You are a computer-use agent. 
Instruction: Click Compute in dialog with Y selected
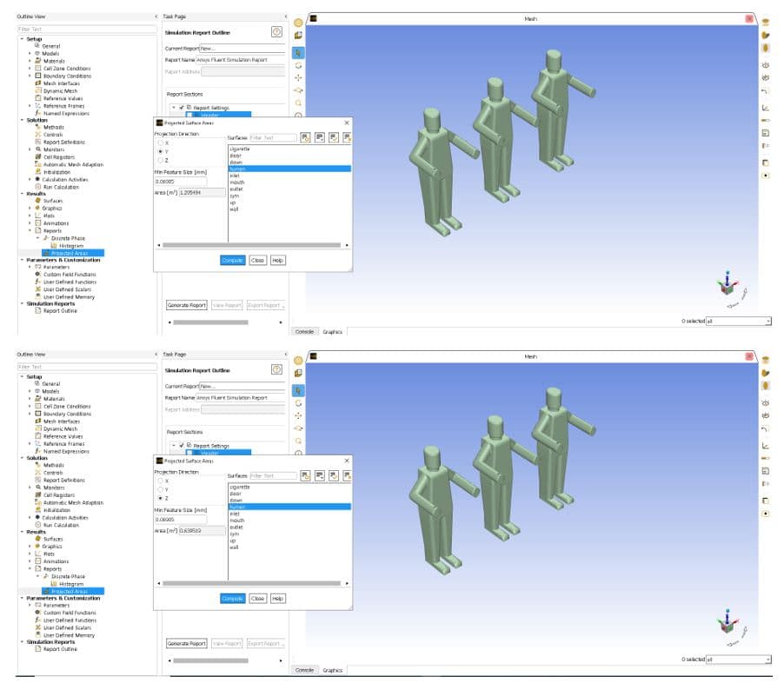(232, 260)
